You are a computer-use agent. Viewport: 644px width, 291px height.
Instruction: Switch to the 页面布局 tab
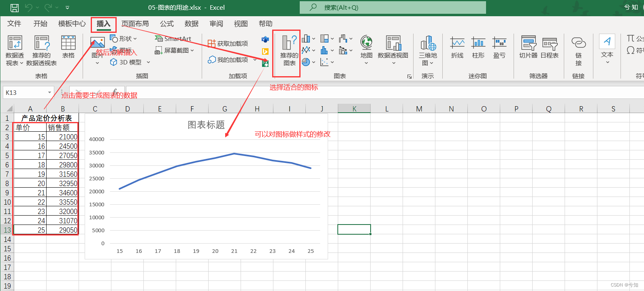click(x=135, y=24)
